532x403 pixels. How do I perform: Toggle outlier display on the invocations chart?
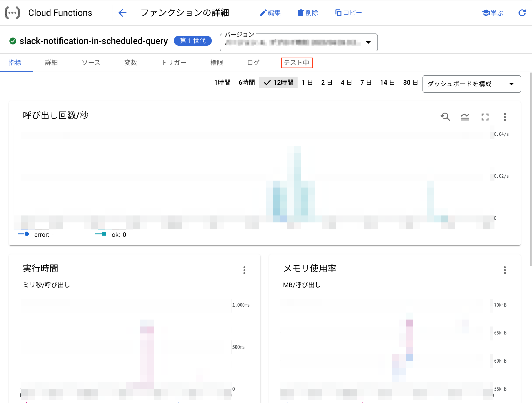[x=465, y=117]
